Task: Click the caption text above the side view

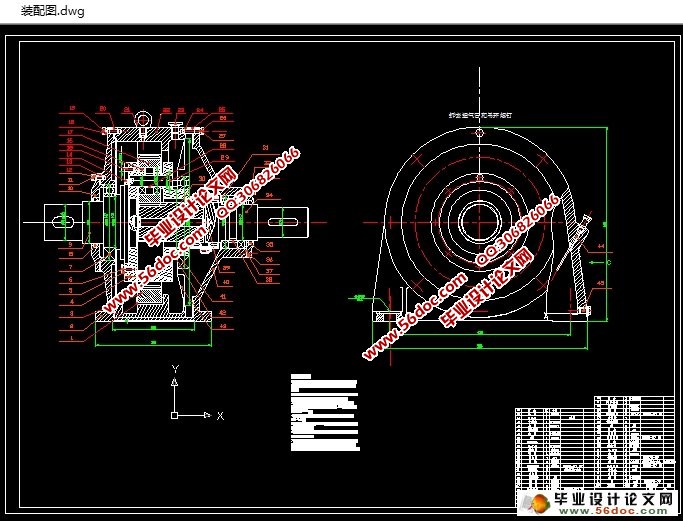Action: (x=478, y=116)
